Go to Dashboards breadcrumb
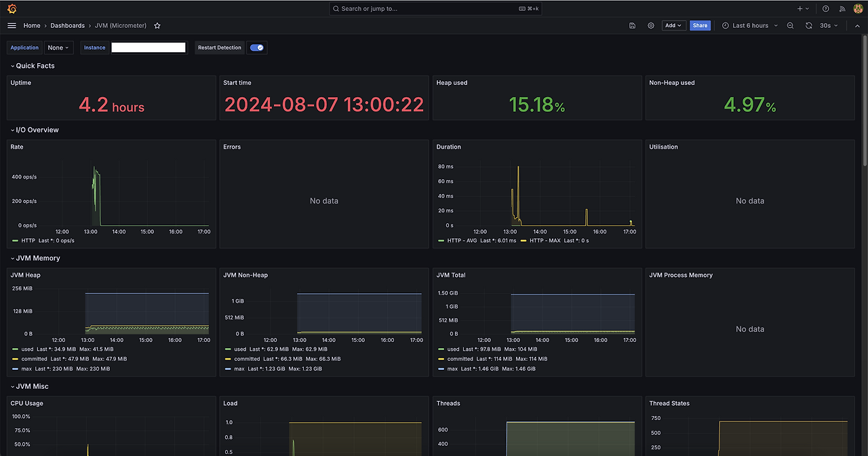Screen dimensions: 868x456 click(68, 25)
